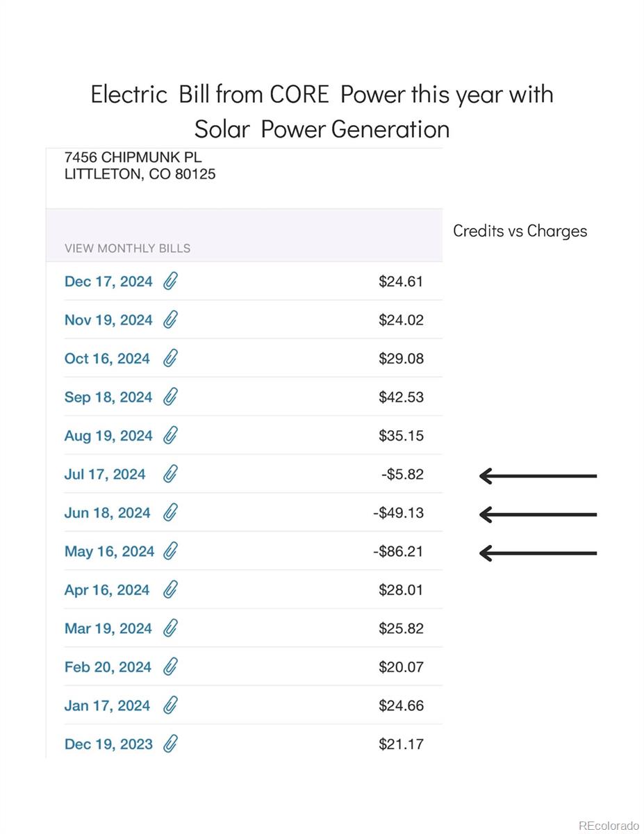Open the Jan 17, 2024 bill link
Viewport: 644px width, 834px height.
click(x=106, y=705)
